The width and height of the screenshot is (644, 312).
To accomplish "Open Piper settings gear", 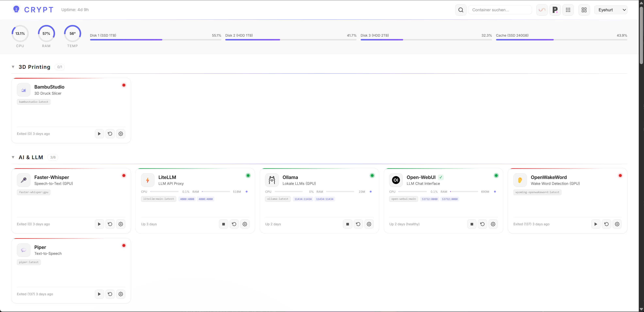I will point(121,294).
